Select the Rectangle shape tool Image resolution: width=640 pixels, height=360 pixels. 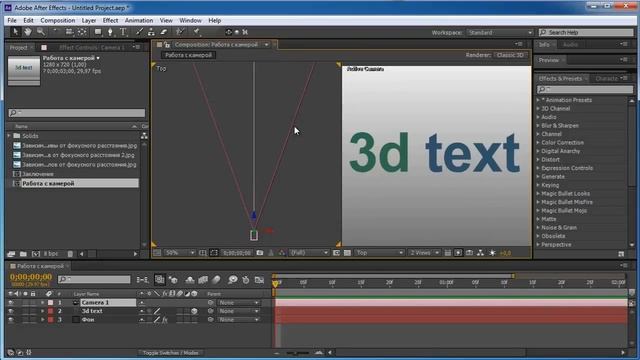point(98,32)
